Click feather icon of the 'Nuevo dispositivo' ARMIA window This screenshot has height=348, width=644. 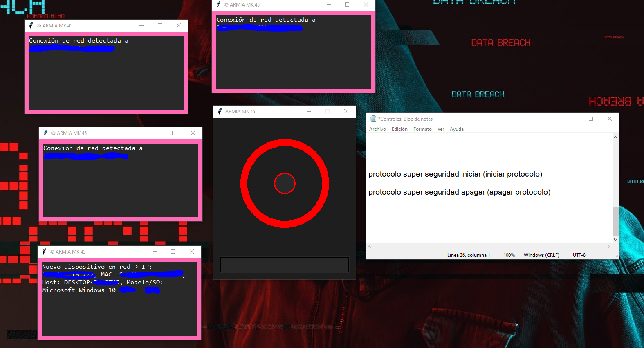click(44, 251)
